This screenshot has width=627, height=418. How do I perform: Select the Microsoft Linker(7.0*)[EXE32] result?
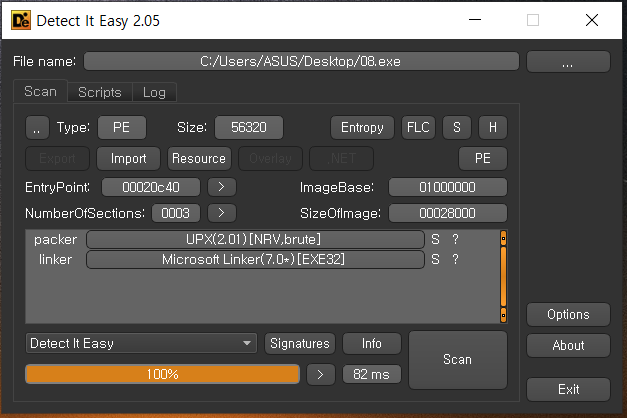click(255, 260)
